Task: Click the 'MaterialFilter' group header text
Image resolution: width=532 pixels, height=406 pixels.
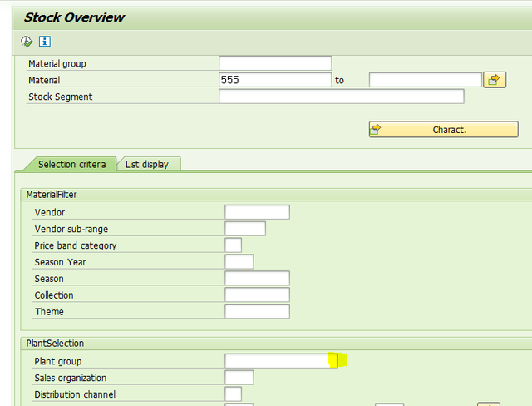Action: pos(52,195)
